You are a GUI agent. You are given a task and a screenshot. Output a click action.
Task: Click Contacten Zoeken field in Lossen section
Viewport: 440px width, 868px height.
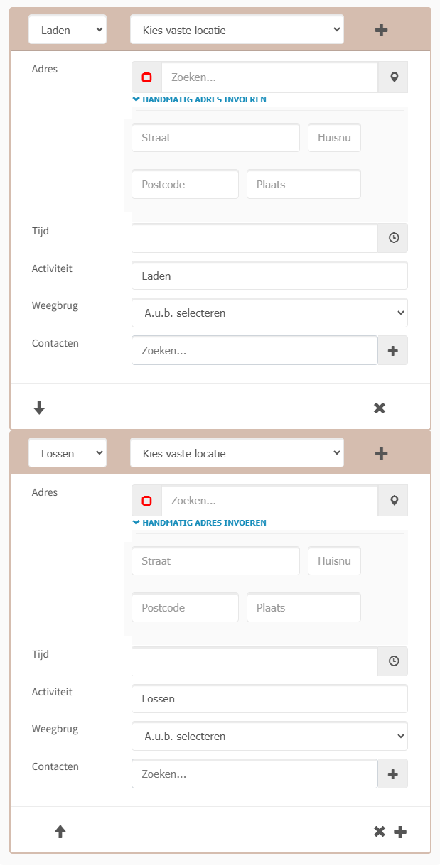click(254, 774)
